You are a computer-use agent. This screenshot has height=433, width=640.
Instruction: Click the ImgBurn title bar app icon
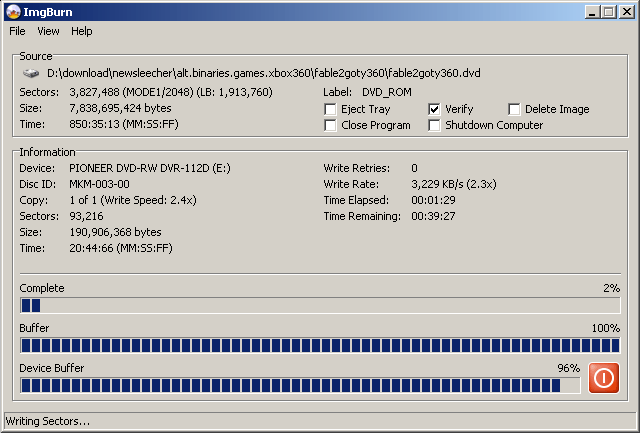13,12
